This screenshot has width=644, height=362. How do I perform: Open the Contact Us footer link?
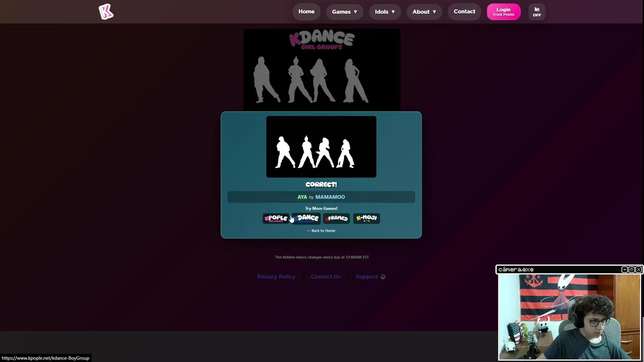tap(326, 277)
